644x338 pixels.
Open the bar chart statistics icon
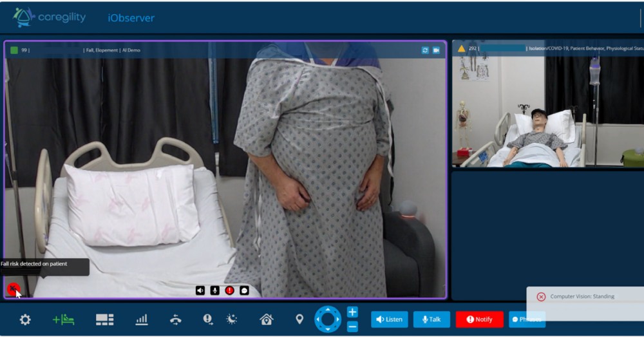[x=142, y=319]
